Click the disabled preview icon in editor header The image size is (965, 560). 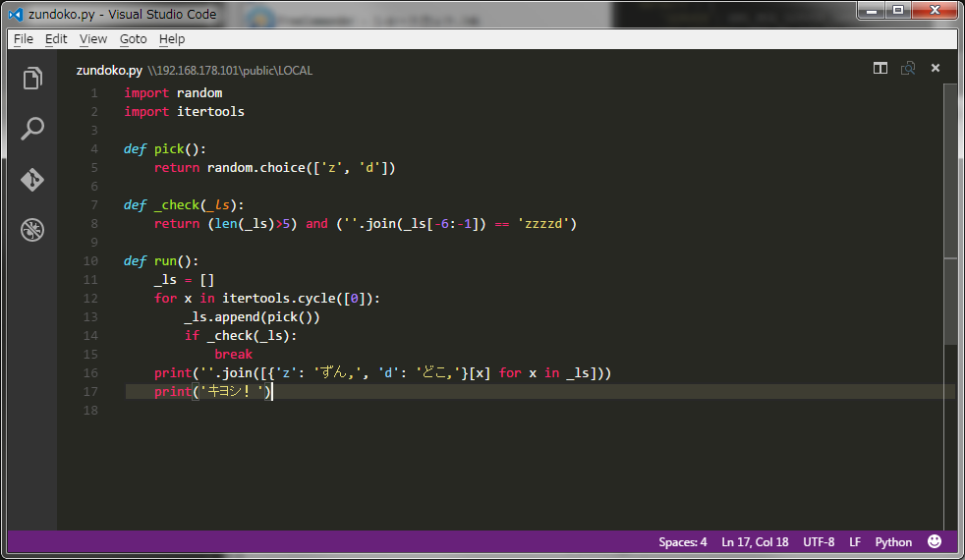point(908,69)
